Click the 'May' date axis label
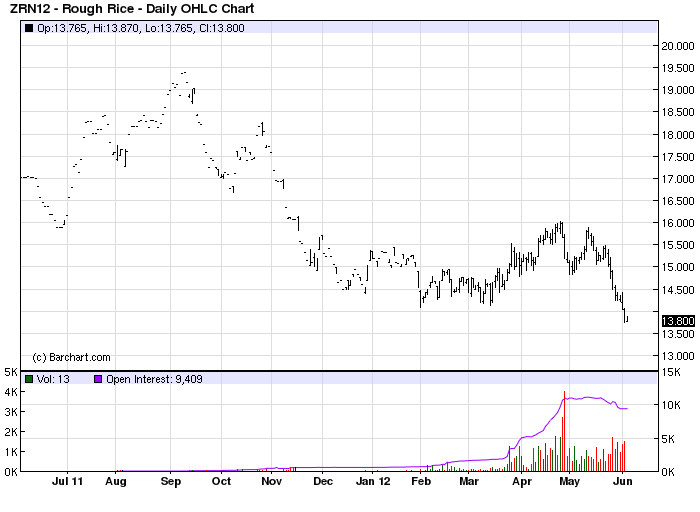The height and width of the screenshot is (512, 700). tap(570, 481)
